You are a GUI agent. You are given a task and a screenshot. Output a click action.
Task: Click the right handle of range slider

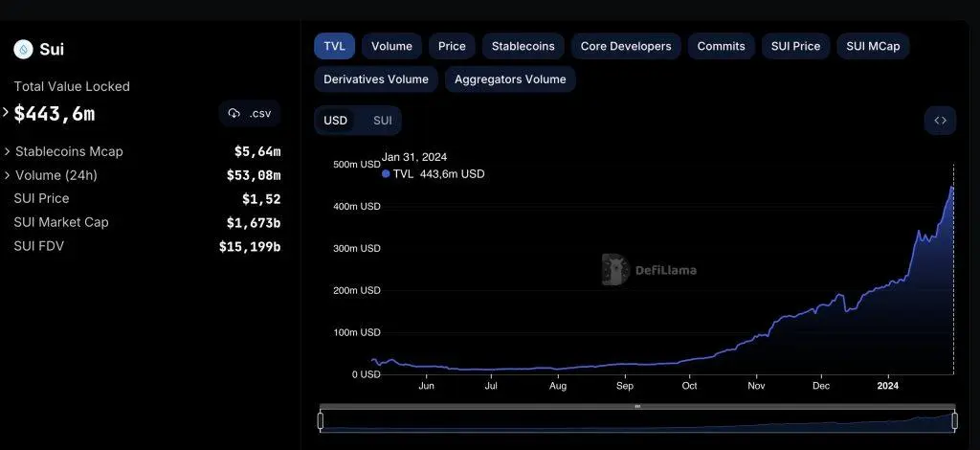(x=954, y=420)
